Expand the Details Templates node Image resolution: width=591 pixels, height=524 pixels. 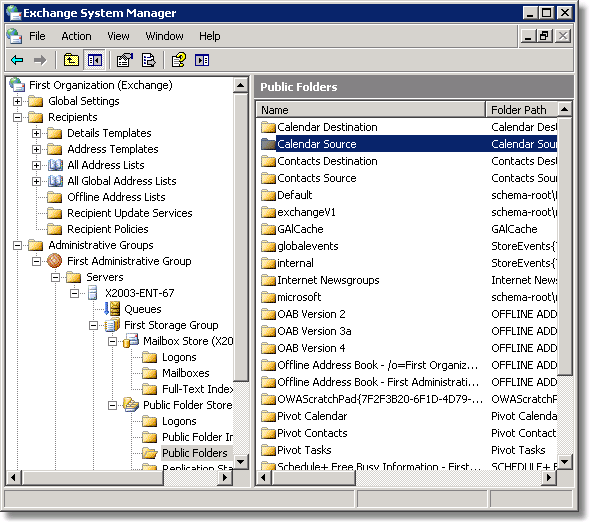coord(36,133)
